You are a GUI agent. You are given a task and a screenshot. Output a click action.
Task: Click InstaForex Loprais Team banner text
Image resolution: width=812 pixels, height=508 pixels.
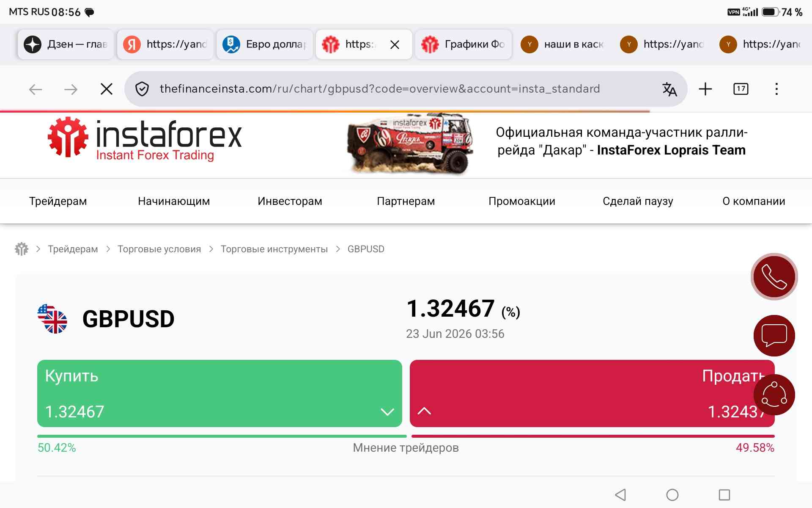671,150
